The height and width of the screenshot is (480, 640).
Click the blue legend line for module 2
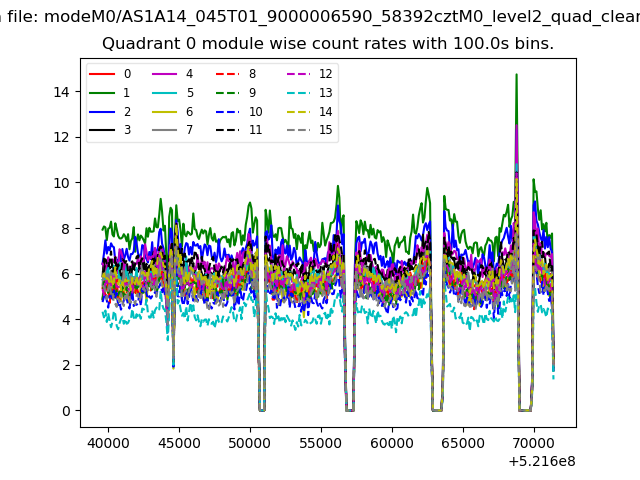click(102, 111)
